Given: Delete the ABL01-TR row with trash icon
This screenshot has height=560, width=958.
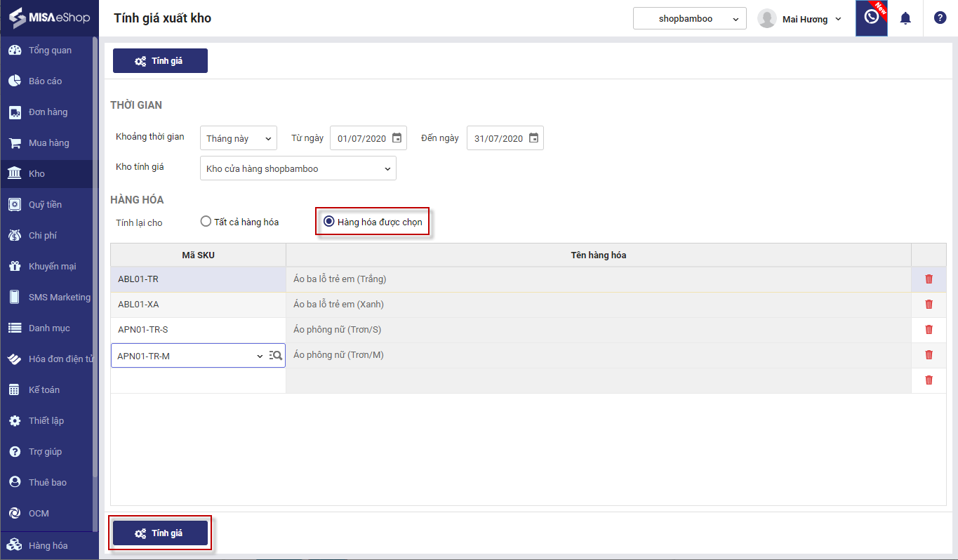Looking at the screenshot, I should point(929,279).
